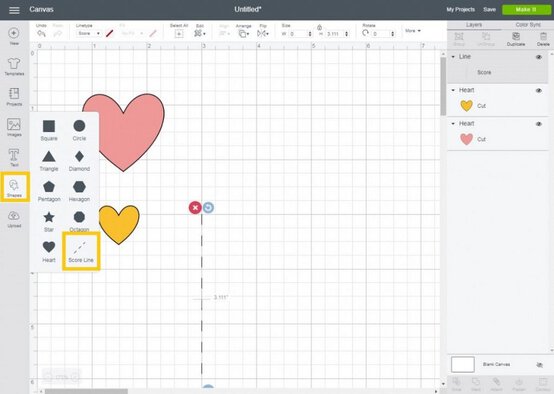Click the Save button
The height and width of the screenshot is (394, 554).
(489, 10)
